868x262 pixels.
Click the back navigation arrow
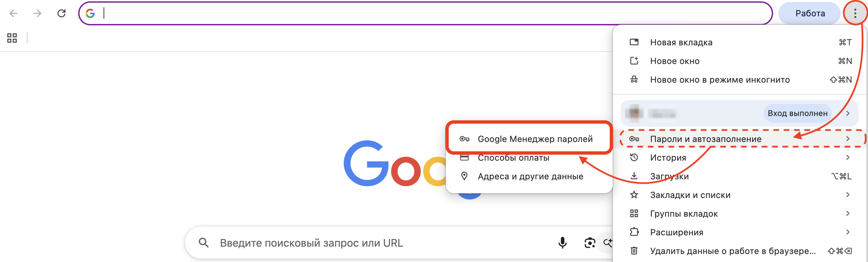coord(13,13)
